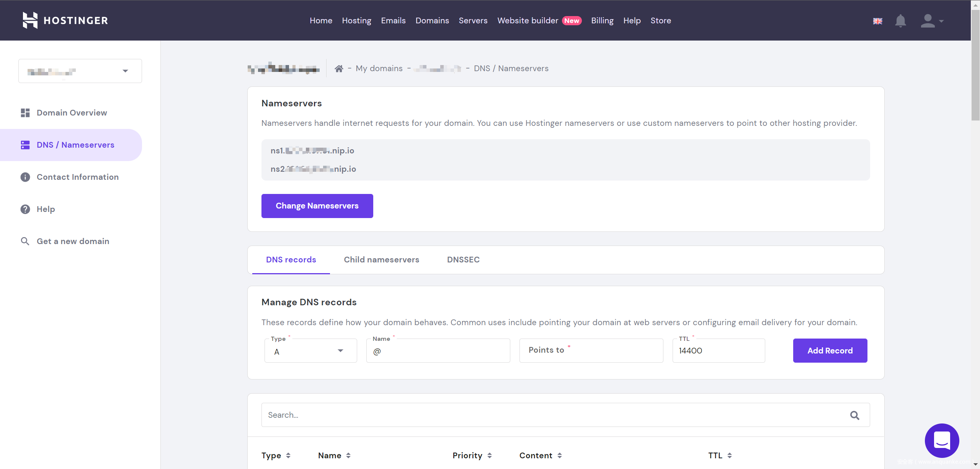Image resolution: width=980 pixels, height=469 pixels.
Task: Click the home icon in breadcrumb
Action: (339, 68)
